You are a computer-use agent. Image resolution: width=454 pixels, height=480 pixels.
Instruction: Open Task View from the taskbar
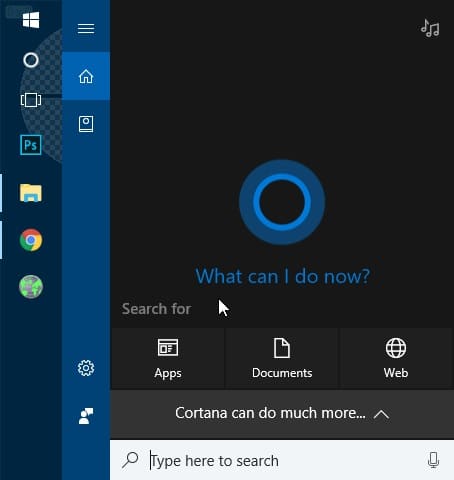pyautogui.click(x=31, y=100)
